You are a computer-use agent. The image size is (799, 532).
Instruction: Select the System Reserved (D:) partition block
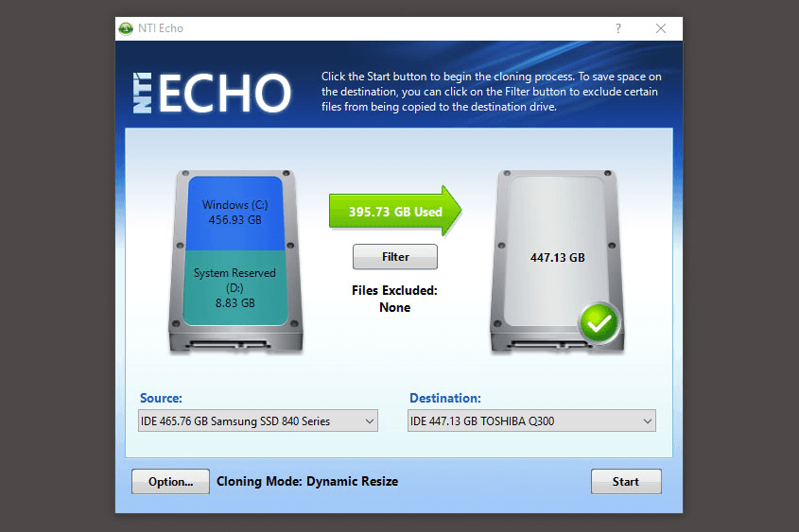point(234,287)
